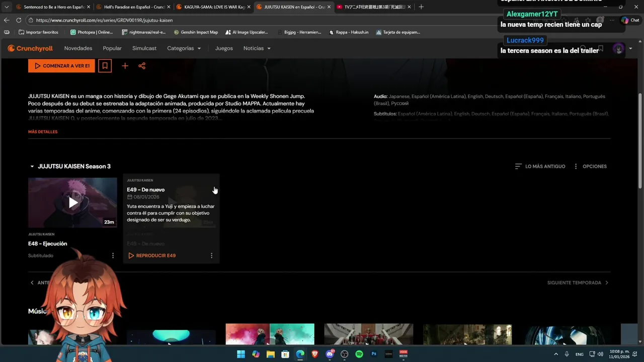Click the user profile avatar
Image resolution: width=644 pixels, height=362 pixels.
tap(618, 48)
